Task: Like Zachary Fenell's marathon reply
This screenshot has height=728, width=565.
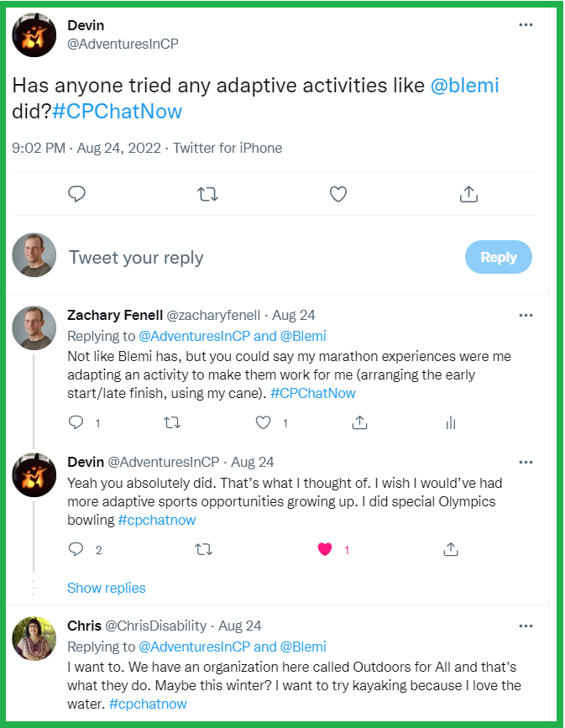Action: (x=264, y=422)
